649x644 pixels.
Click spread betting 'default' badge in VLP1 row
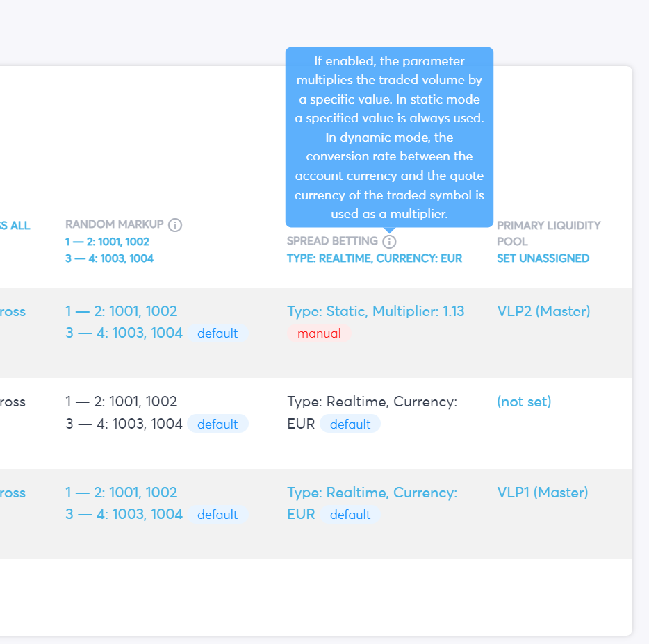tap(350, 515)
